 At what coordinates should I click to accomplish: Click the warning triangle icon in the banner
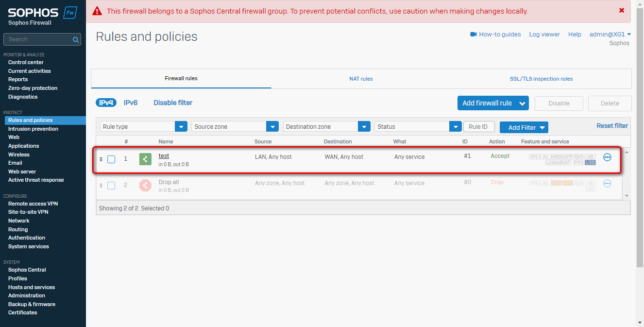[97, 11]
